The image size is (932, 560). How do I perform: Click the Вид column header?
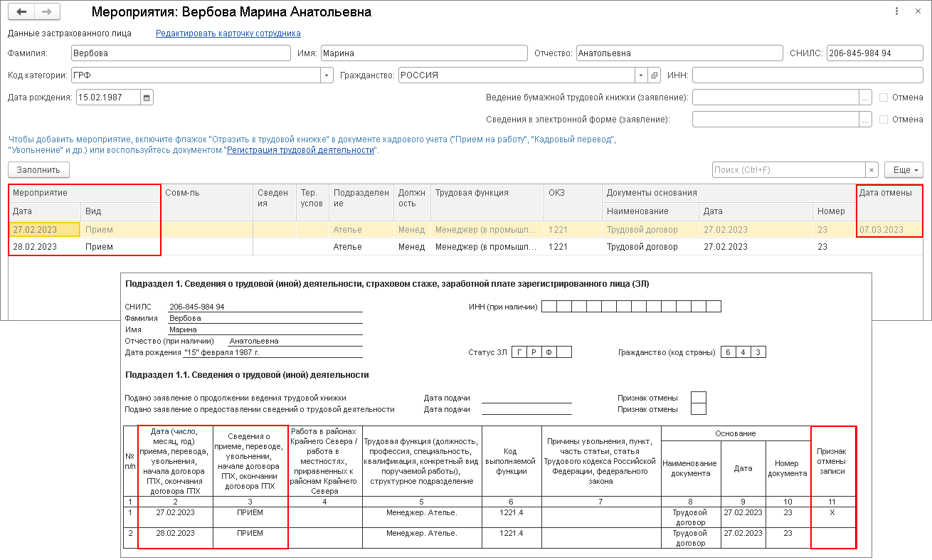120,211
